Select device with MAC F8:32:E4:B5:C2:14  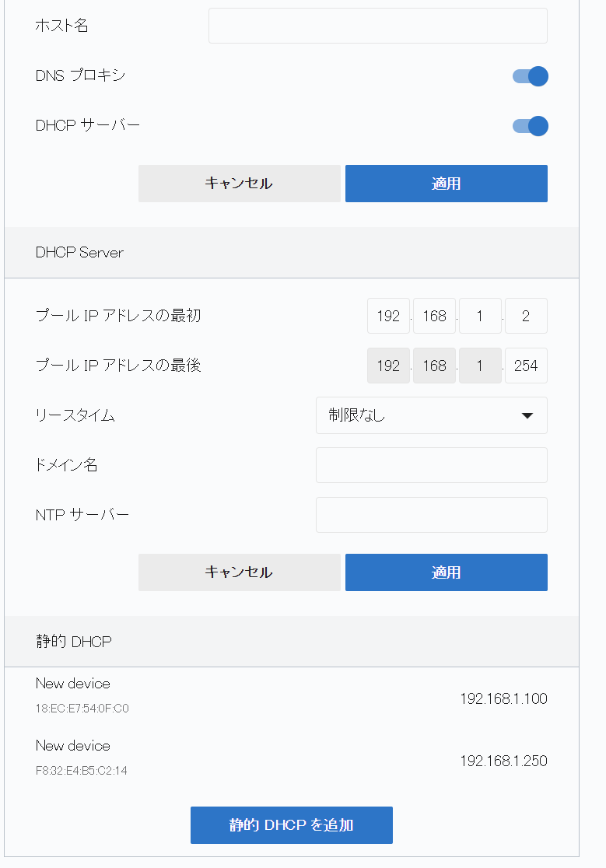tap(82, 771)
